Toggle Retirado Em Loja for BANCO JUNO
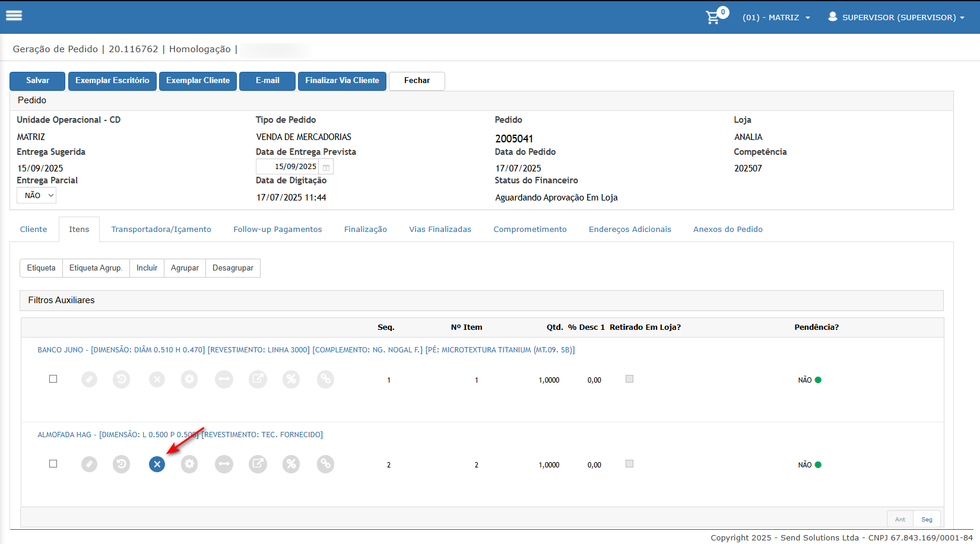This screenshot has height=544, width=980. 630,379
